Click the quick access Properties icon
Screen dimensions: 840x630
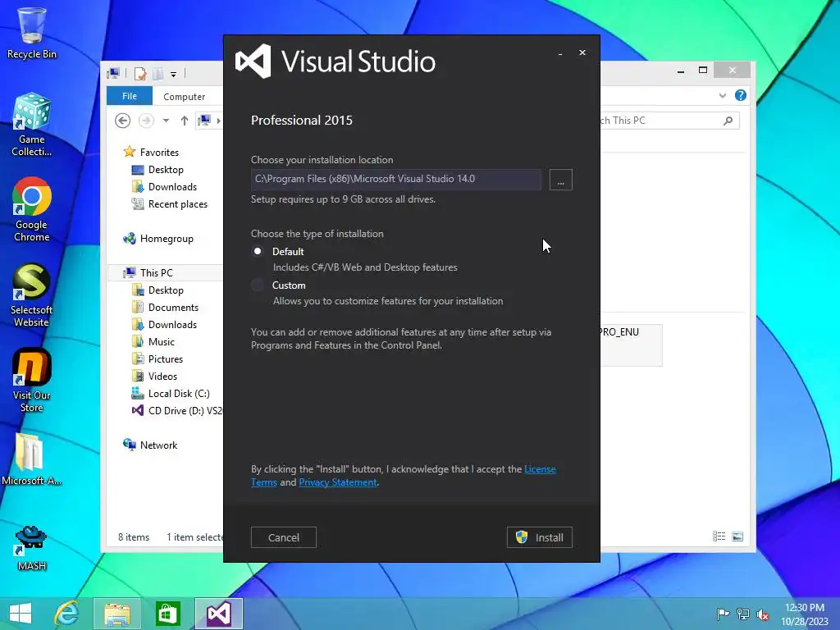point(140,73)
